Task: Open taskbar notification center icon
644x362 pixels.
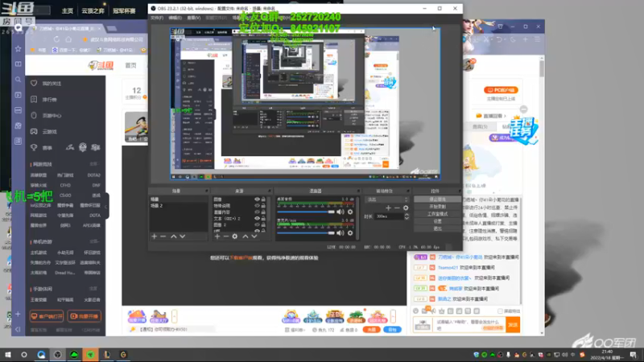Action: (x=634, y=355)
